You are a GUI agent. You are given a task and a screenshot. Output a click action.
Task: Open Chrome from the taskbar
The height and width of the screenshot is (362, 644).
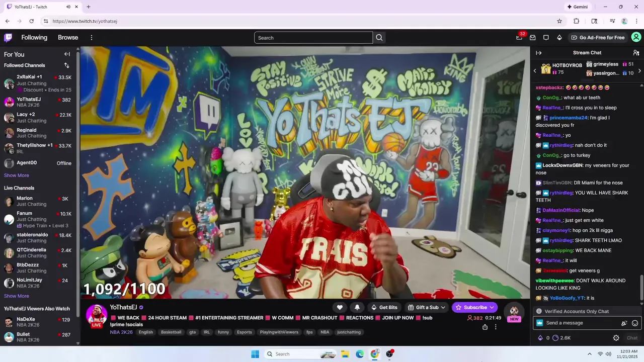click(x=374, y=354)
